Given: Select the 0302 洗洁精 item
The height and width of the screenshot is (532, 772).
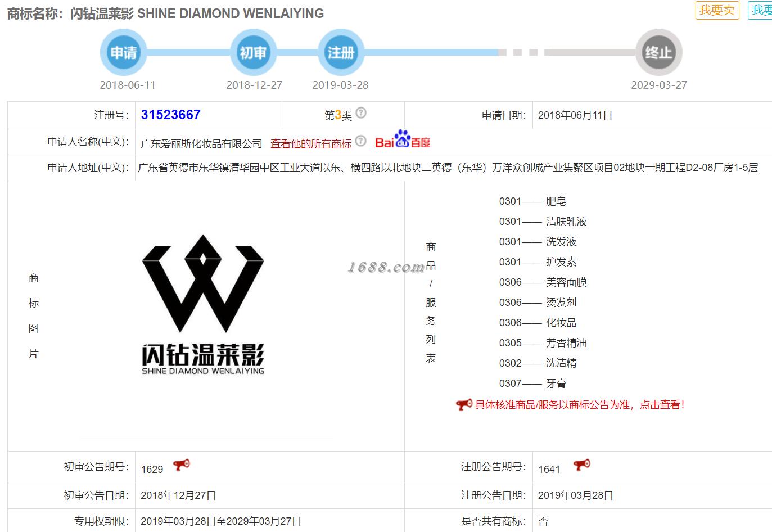Looking at the screenshot, I should click(538, 363).
